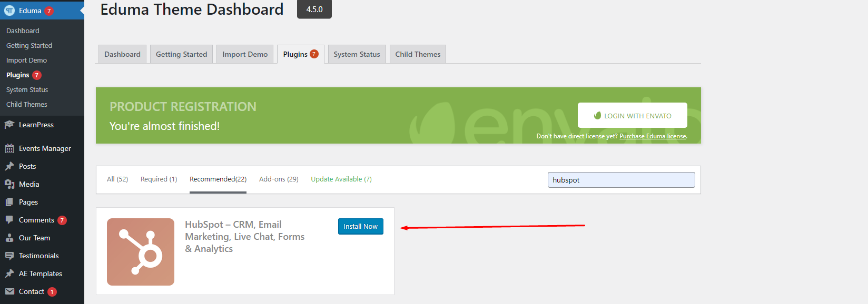The width and height of the screenshot is (868, 304).
Task: Go to the Media menu
Action: (x=29, y=184)
